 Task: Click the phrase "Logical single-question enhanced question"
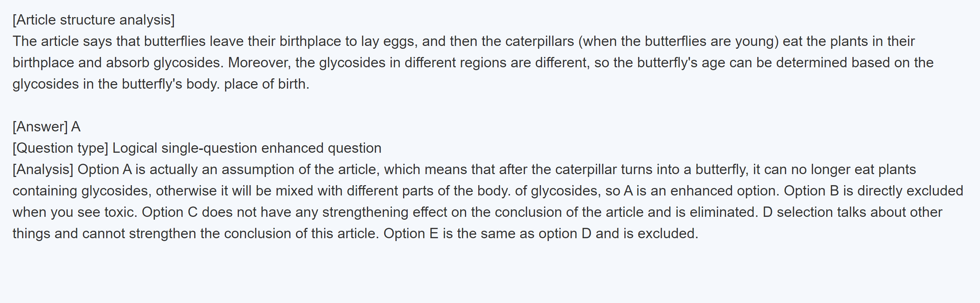pos(247,148)
